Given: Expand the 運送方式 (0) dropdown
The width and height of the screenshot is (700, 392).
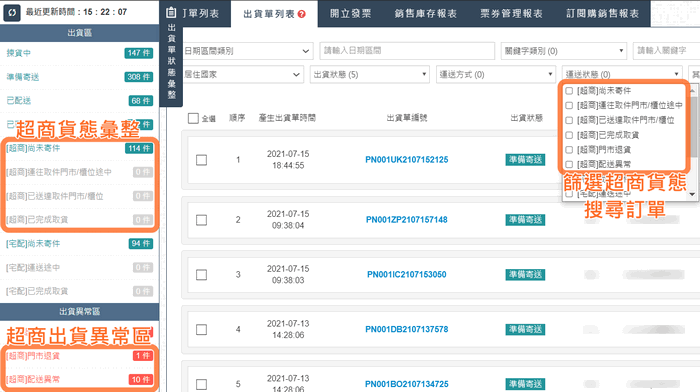Looking at the screenshot, I should [x=496, y=75].
